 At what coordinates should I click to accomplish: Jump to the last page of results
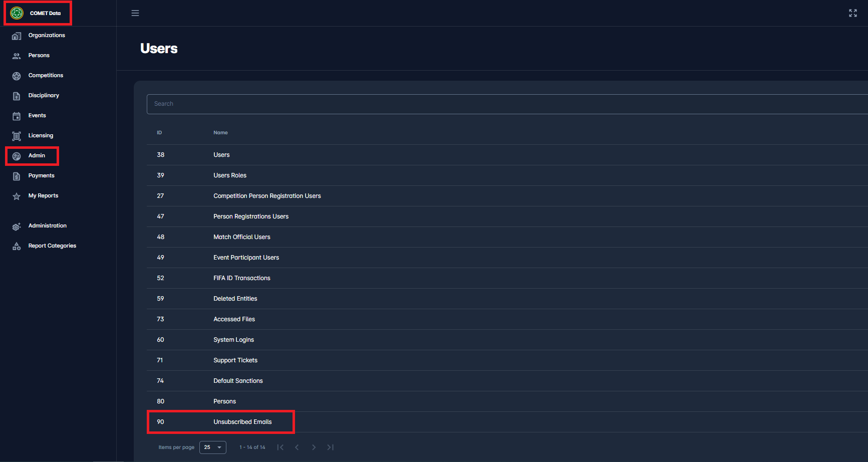tap(330, 447)
